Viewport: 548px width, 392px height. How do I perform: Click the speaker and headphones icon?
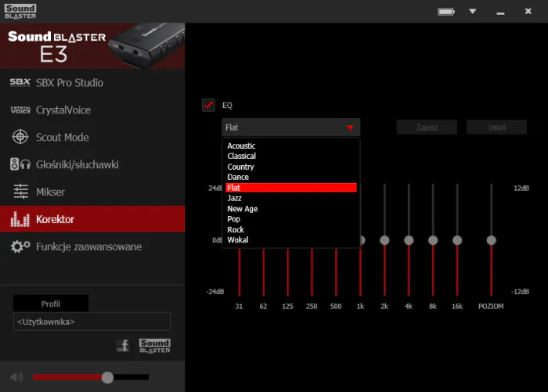20,164
